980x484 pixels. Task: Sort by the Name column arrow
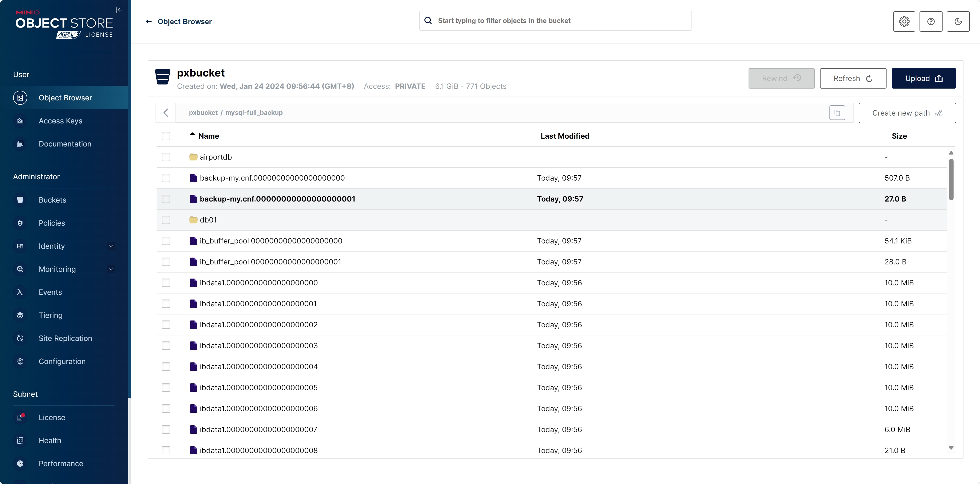192,134
